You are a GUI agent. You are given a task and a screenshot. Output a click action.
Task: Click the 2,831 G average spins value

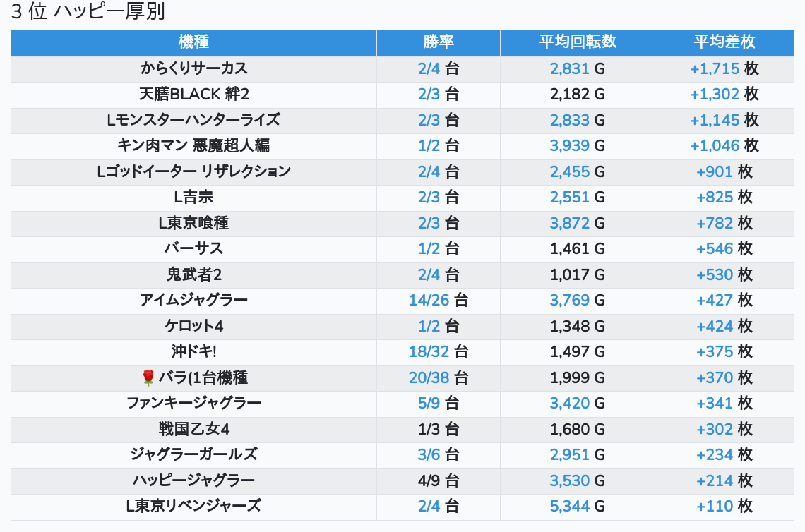coord(578,68)
